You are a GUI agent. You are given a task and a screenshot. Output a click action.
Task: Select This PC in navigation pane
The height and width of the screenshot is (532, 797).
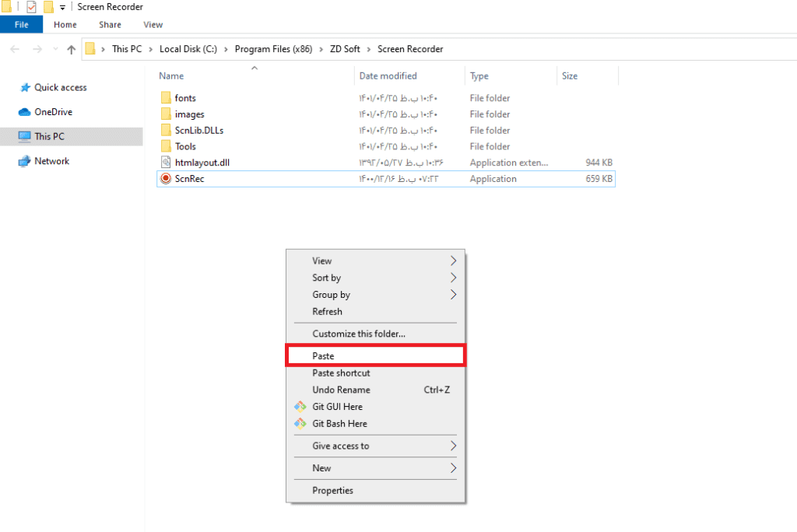[x=49, y=136]
